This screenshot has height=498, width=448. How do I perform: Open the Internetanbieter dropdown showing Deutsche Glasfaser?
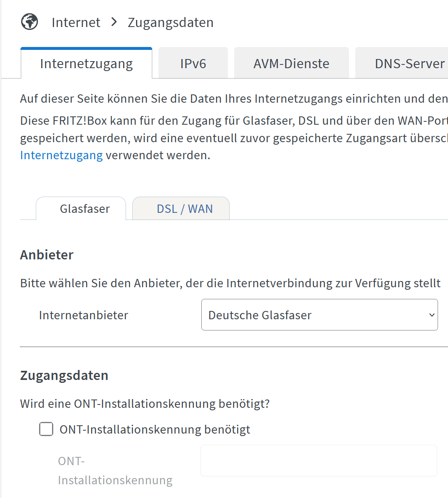pos(319,315)
